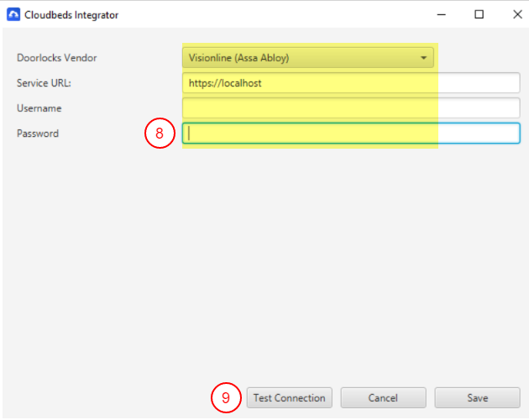The image size is (529, 420).
Task: Click the Service URL label
Action: coord(42,83)
